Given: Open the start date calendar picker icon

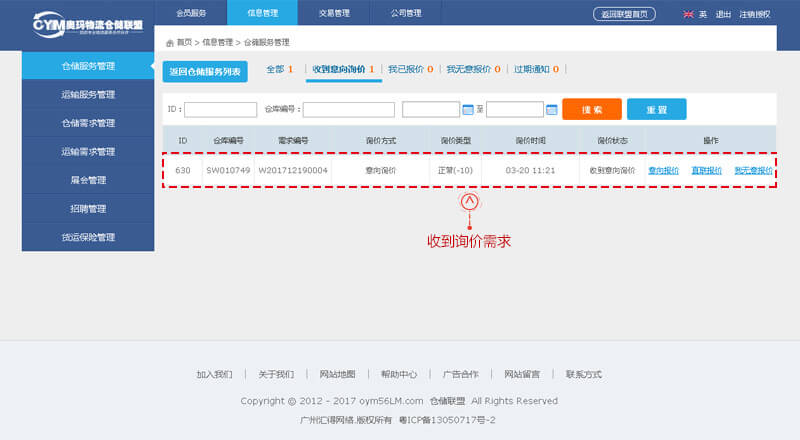Looking at the screenshot, I should click(x=467, y=109).
